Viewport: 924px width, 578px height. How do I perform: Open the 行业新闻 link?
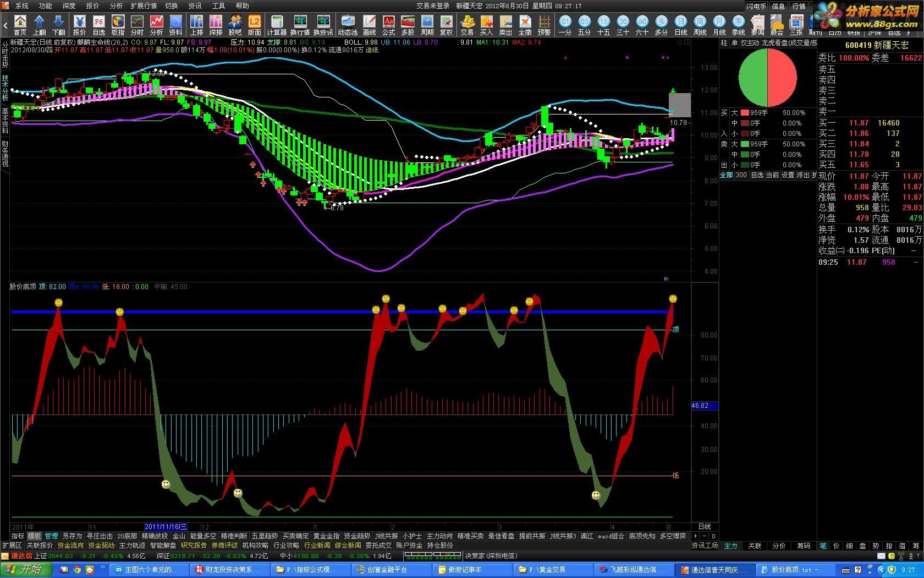coord(317,546)
